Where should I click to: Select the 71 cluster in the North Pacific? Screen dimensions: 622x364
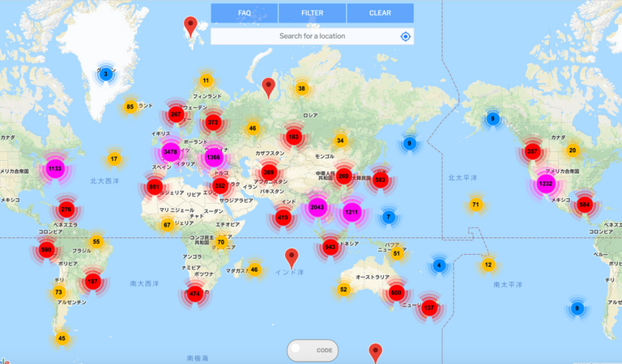(x=475, y=205)
